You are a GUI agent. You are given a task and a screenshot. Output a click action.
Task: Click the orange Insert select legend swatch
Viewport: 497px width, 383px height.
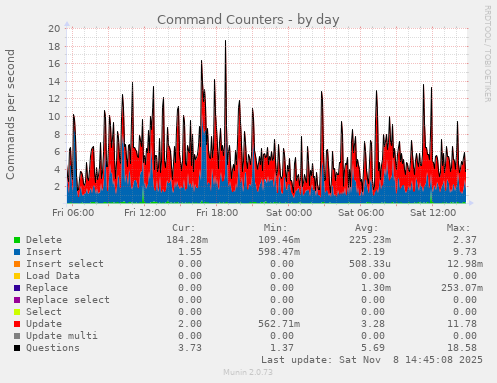(x=17, y=264)
